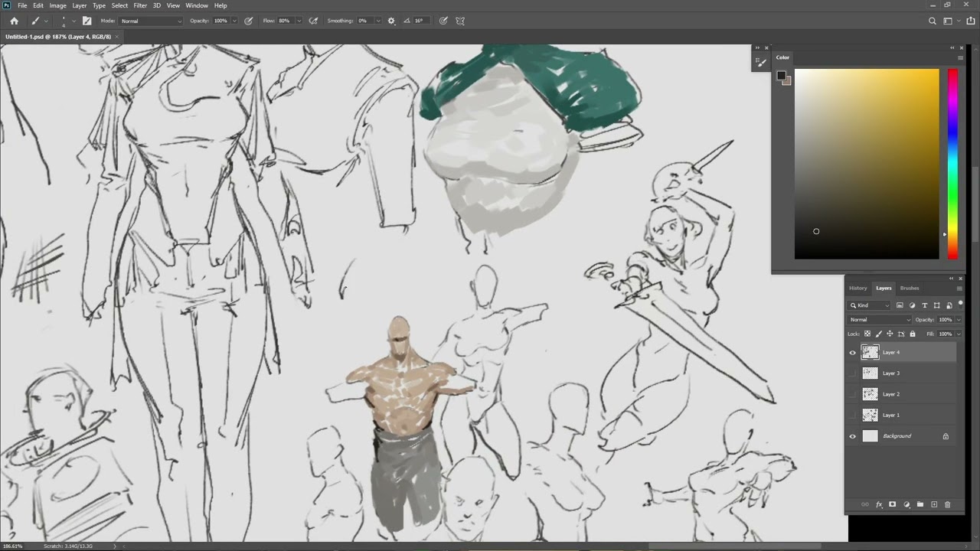
Task: Open the Edit menu
Action: (38, 5)
